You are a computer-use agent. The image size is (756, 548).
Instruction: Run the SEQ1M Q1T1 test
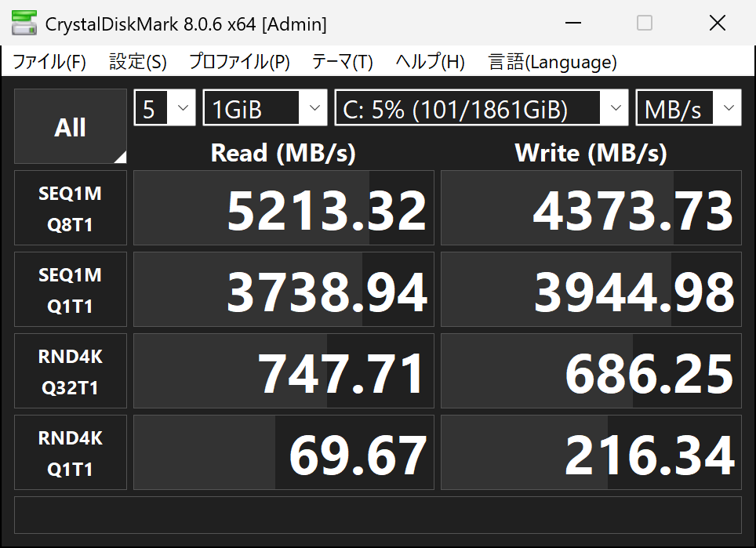coord(71,290)
